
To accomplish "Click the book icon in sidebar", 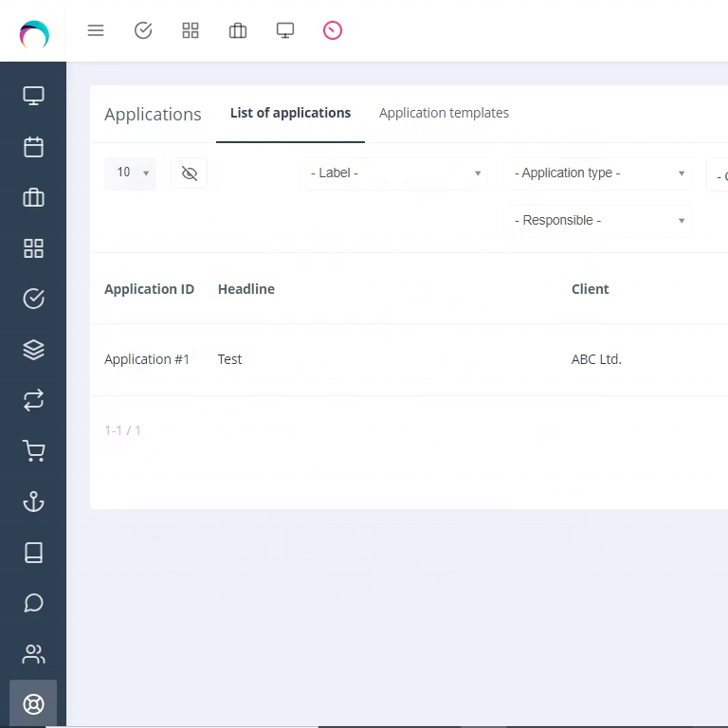I will pos(33,553).
